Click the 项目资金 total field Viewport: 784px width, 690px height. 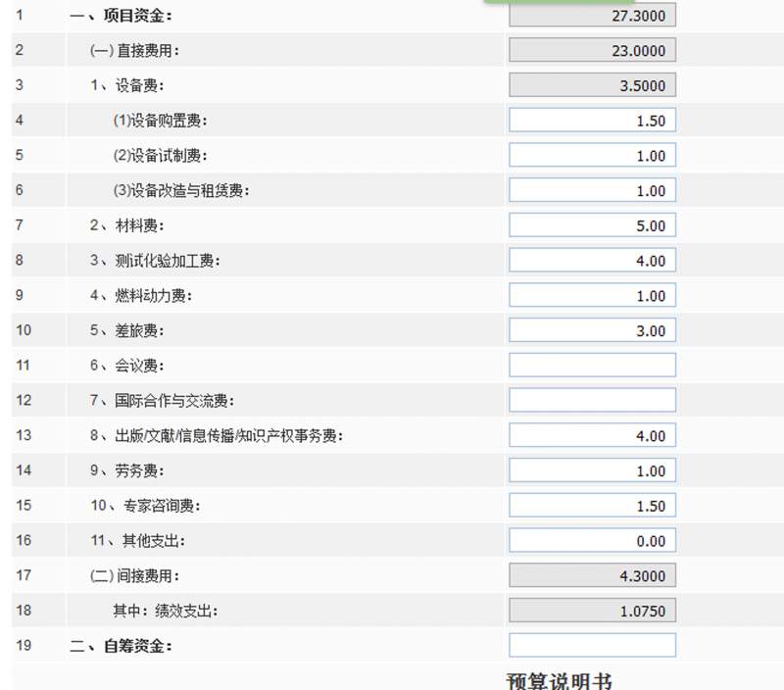[x=593, y=15]
